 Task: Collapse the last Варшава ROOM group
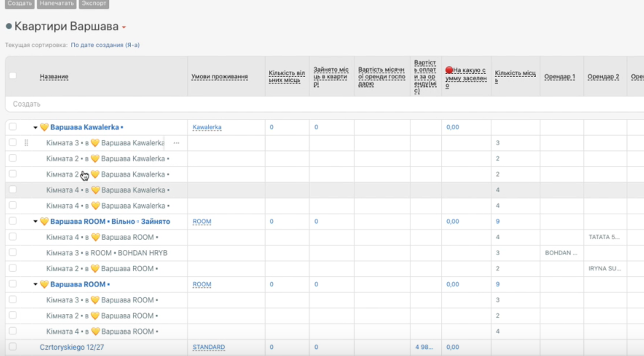[x=35, y=285]
